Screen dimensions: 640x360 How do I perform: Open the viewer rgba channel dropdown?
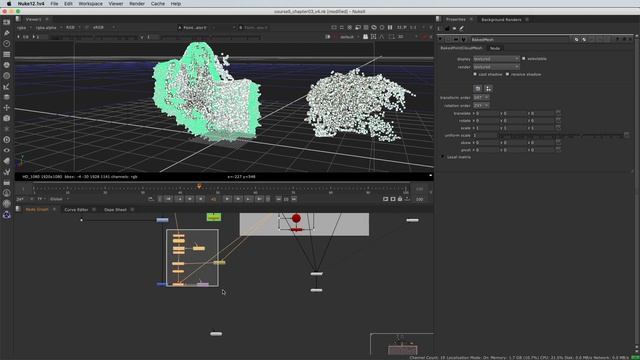pos(24,27)
